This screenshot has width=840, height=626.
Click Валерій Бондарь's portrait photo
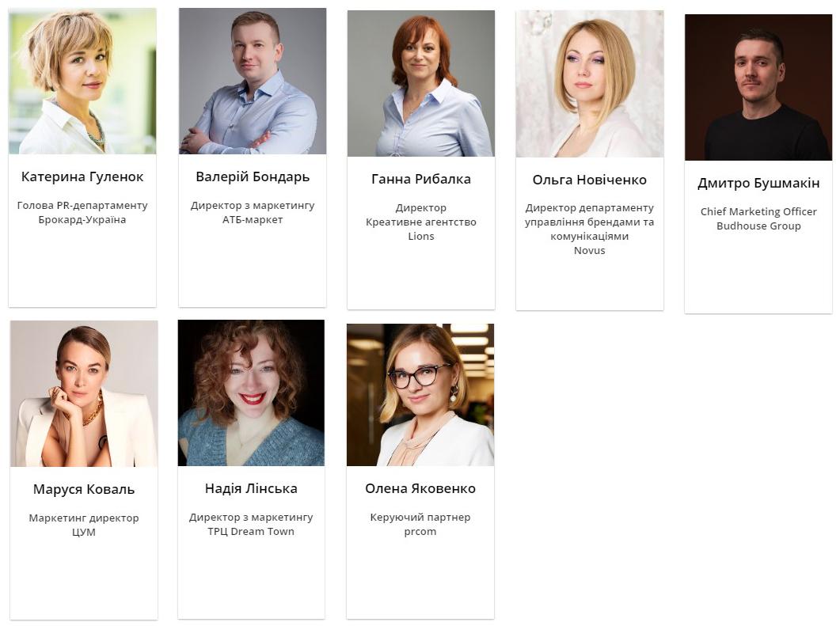click(253, 81)
